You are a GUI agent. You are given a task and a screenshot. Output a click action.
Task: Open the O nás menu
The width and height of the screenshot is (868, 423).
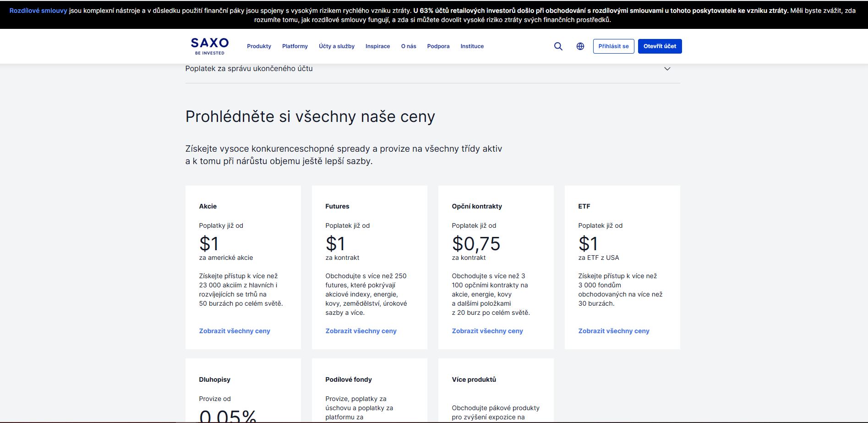point(409,46)
